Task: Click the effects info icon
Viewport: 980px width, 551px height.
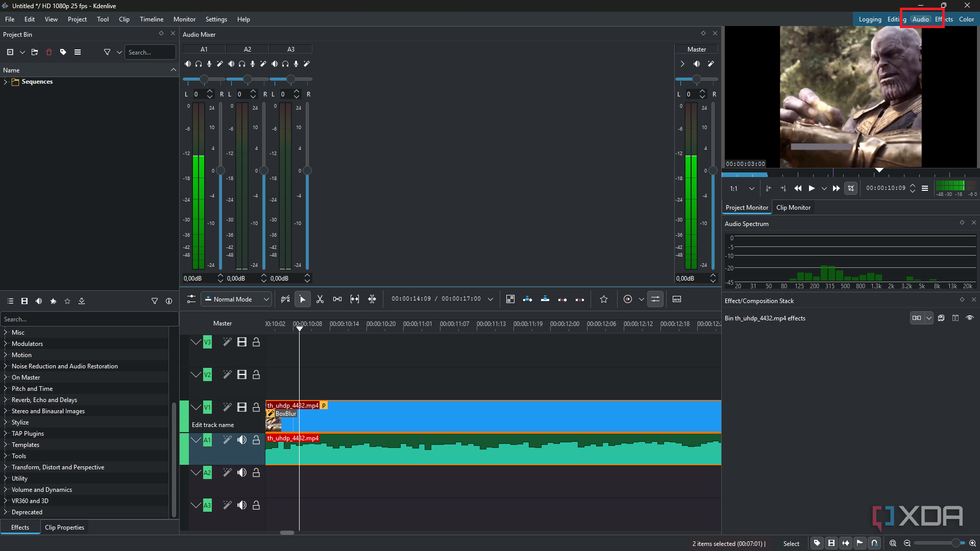Action: tap(169, 301)
